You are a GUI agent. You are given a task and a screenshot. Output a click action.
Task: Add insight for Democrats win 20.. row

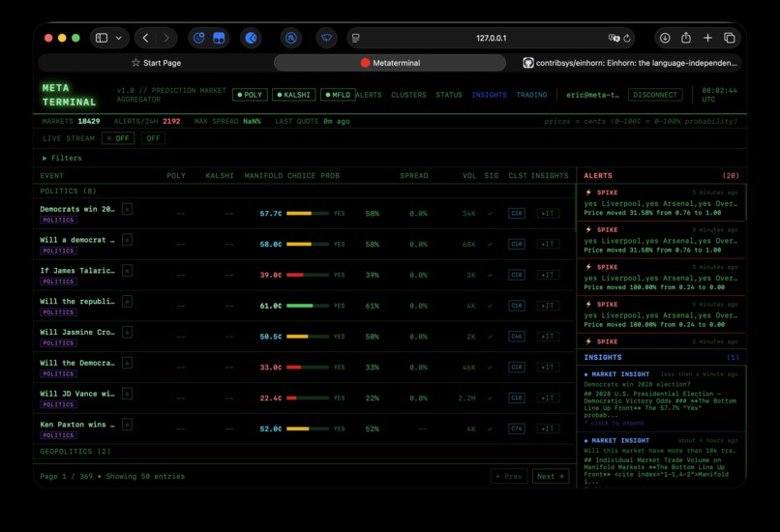click(x=548, y=214)
